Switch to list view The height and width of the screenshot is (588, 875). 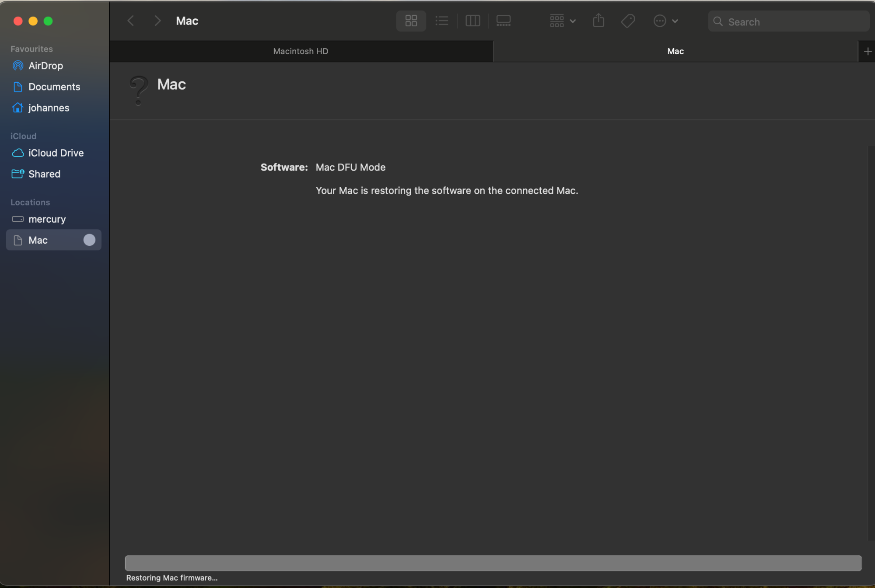(x=441, y=21)
